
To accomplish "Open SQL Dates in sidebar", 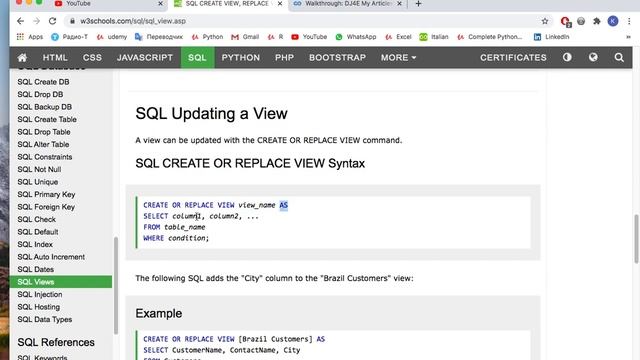I will (36, 269).
